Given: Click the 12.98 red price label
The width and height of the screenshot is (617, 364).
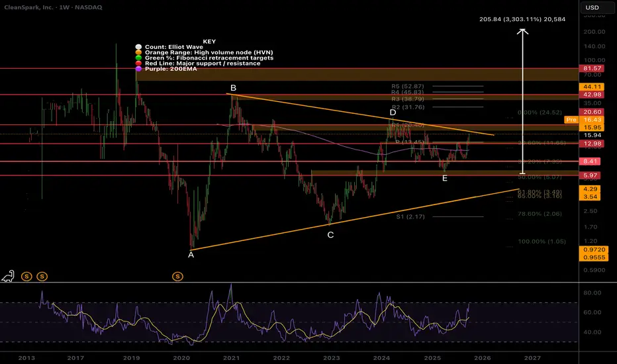Looking at the screenshot, I should (592, 144).
